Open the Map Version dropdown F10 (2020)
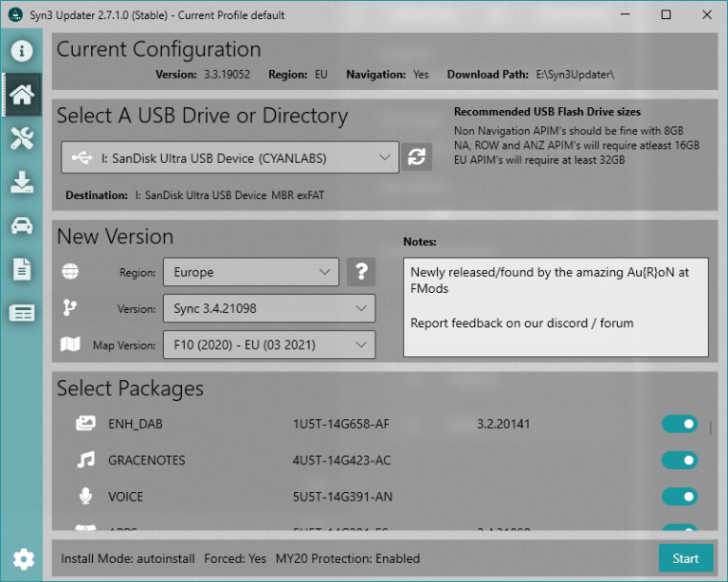Image resolution: width=728 pixels, height=582 pixels. 269,344
